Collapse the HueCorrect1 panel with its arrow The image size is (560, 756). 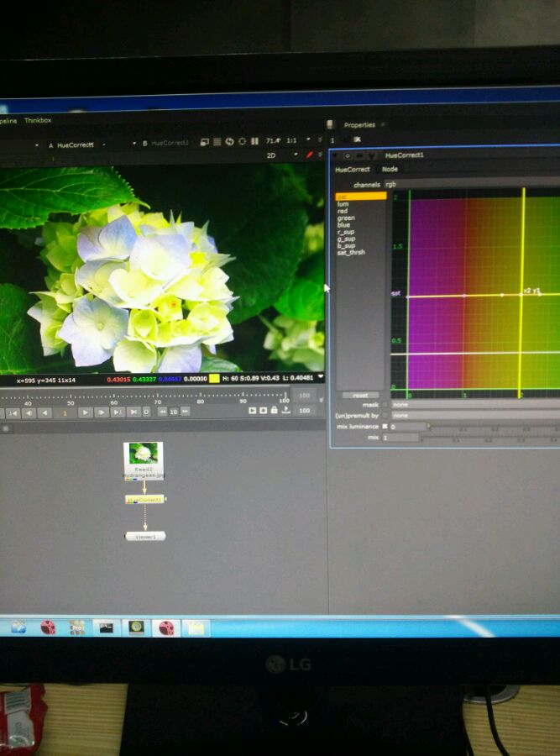pos(336,155)
